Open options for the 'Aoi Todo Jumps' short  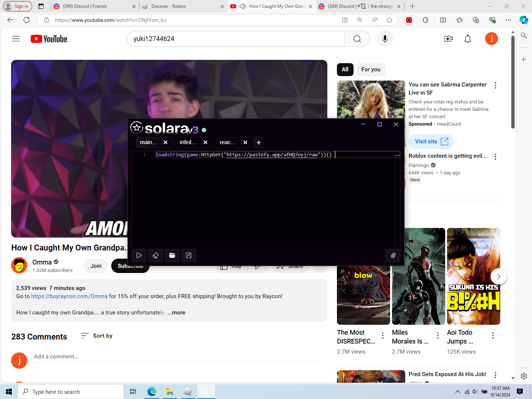click(x=493, y=335)
